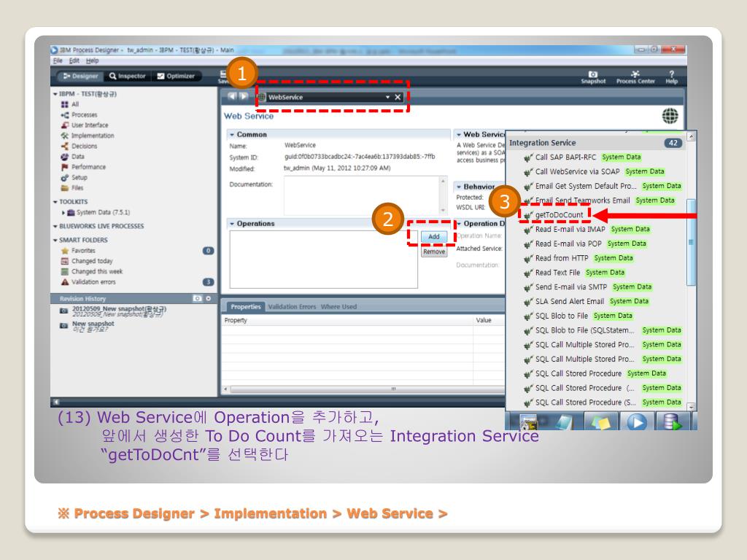Collapse the TOOLKITS section

(x=55, y=202)
